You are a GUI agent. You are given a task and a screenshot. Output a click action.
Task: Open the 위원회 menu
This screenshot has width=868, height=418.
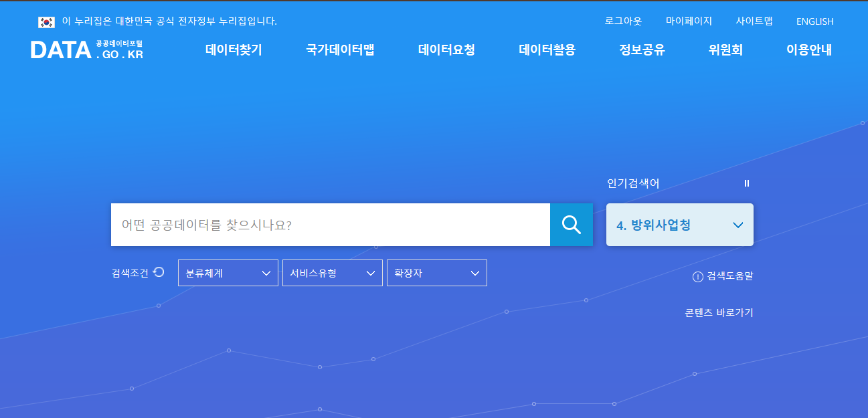(725, 49)
